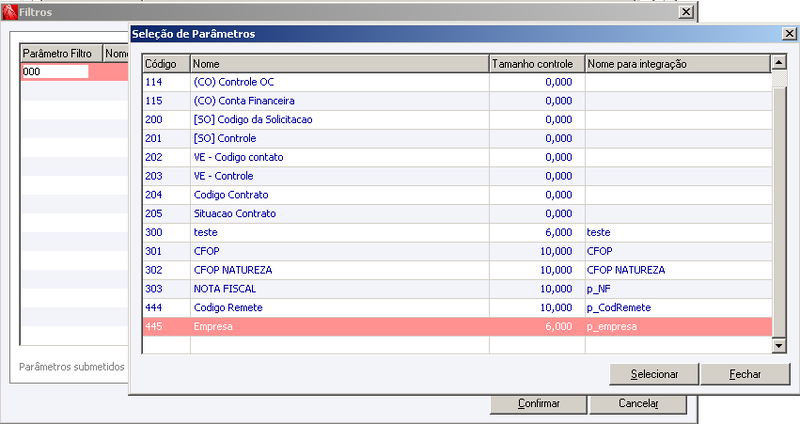Click code cell 200

point(166,120)
